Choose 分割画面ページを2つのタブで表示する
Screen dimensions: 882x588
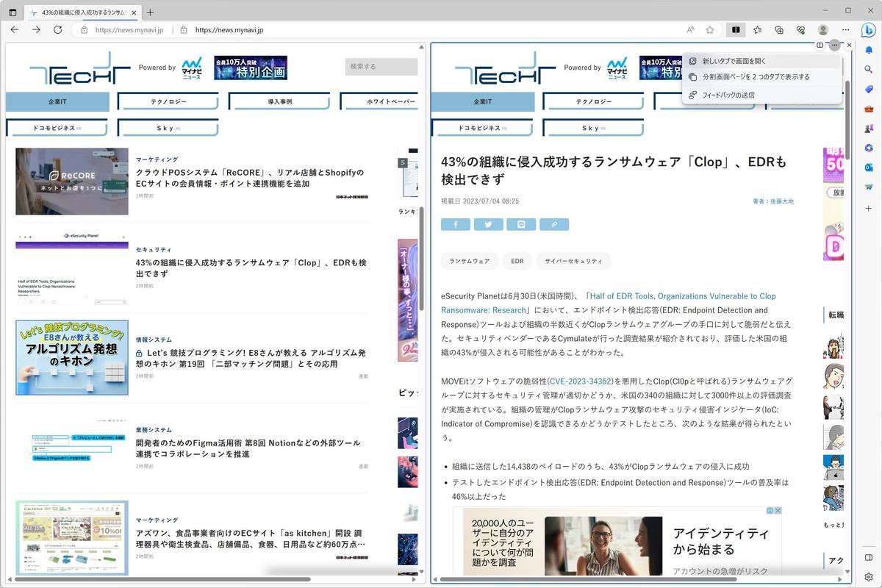(x=761, y=76)
